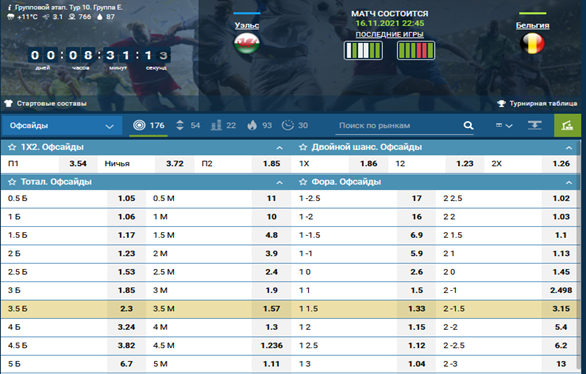
Task: Click the collapse-all markets icon
Action: [x=535, y=126]
